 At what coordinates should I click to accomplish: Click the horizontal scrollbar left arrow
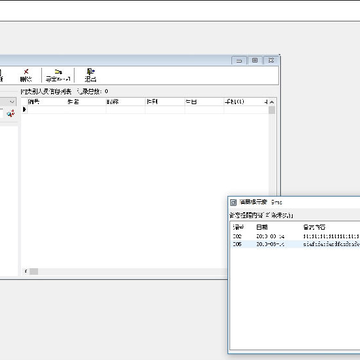coord(25,271)
